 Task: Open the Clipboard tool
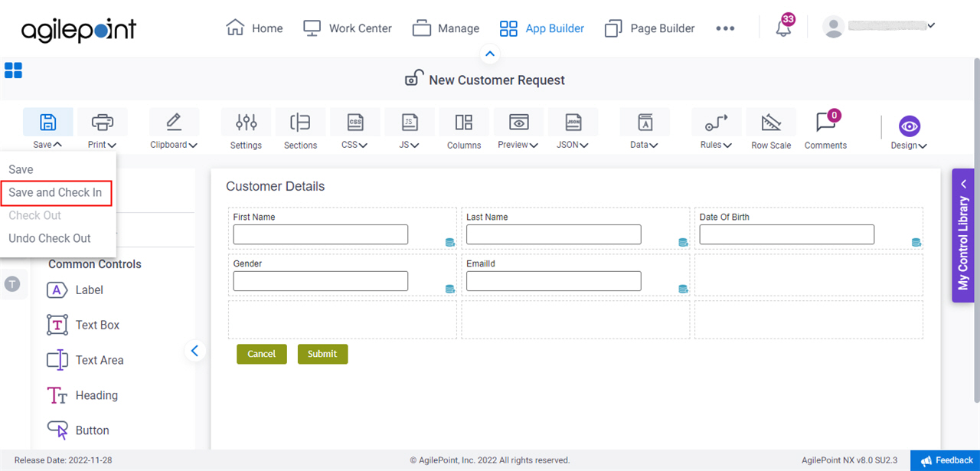pos(174,128)
